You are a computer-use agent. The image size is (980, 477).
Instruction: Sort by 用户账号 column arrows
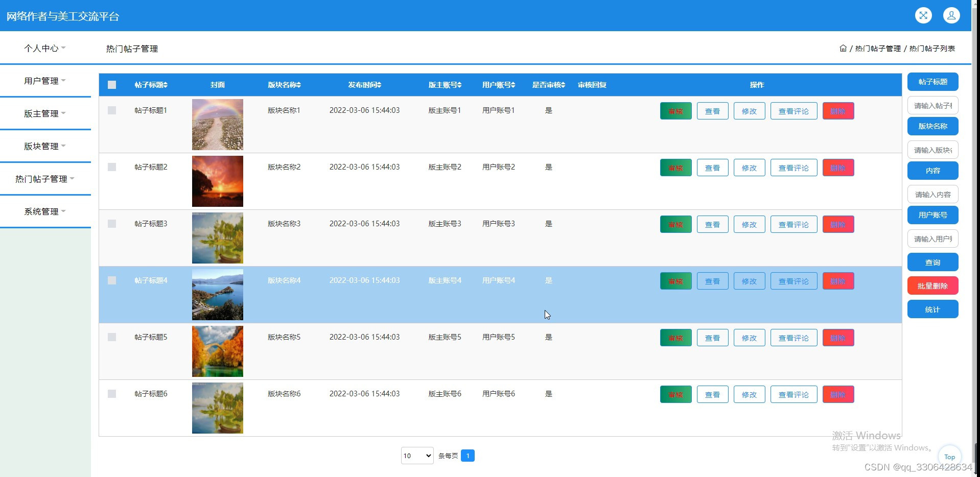[512, 85]
